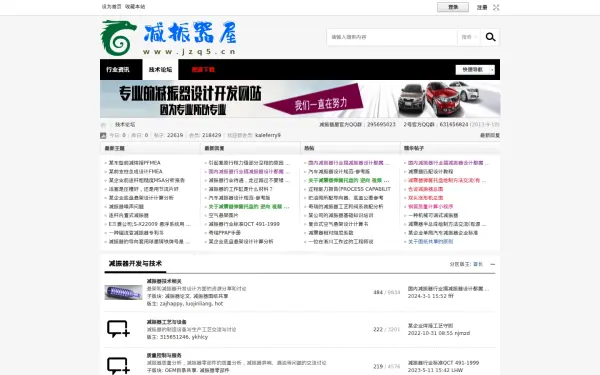Screen dimensions: 600x375
Task: Open moderator luojinliang's profile
Action: [x=199, y=304]
